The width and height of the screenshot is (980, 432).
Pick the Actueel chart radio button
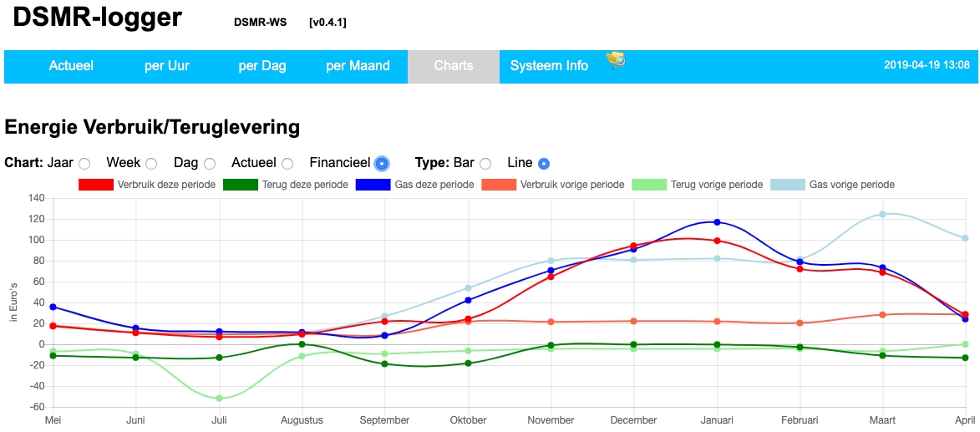point(287,164)
